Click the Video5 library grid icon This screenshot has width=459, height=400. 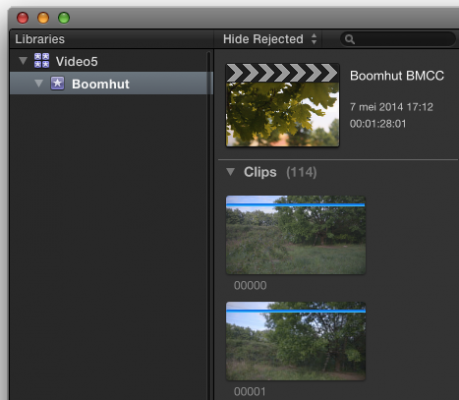pyautogui.click(x=42, y=61)
